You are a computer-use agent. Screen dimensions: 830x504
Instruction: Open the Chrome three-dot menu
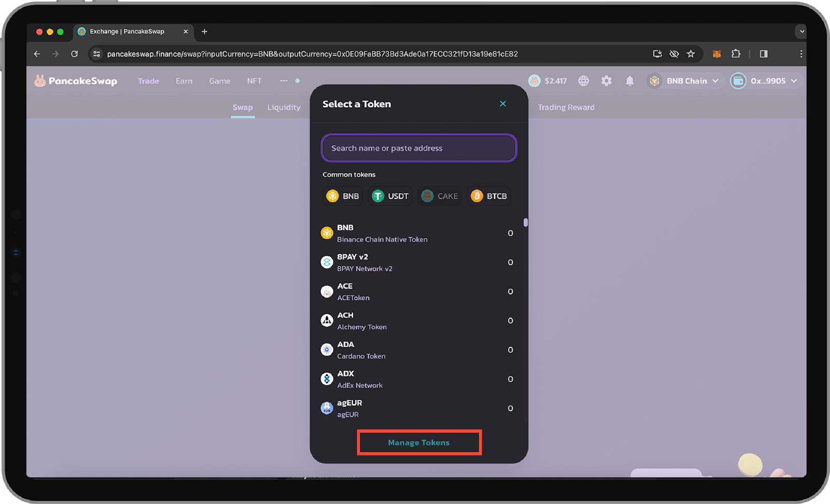[x=801, y=54]
